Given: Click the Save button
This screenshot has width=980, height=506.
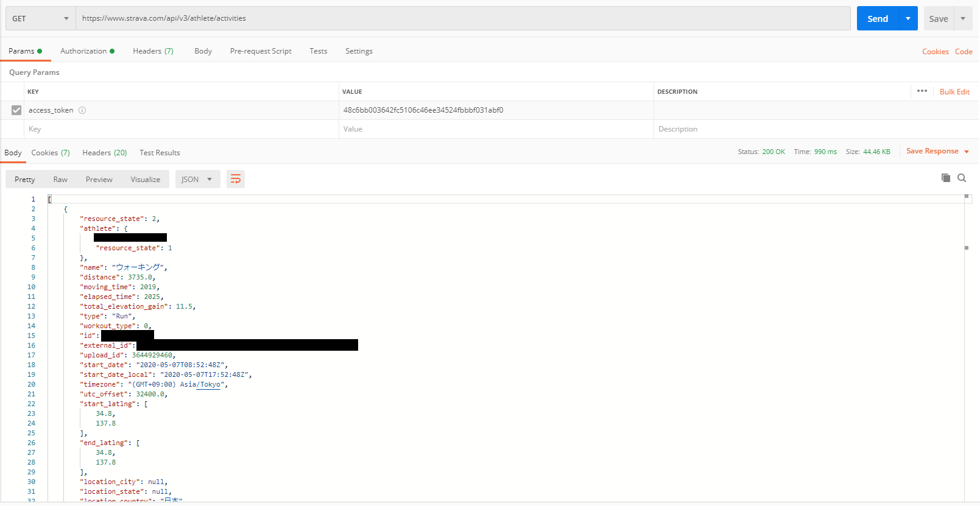Looking at the screenshot, I should [939, 18].
